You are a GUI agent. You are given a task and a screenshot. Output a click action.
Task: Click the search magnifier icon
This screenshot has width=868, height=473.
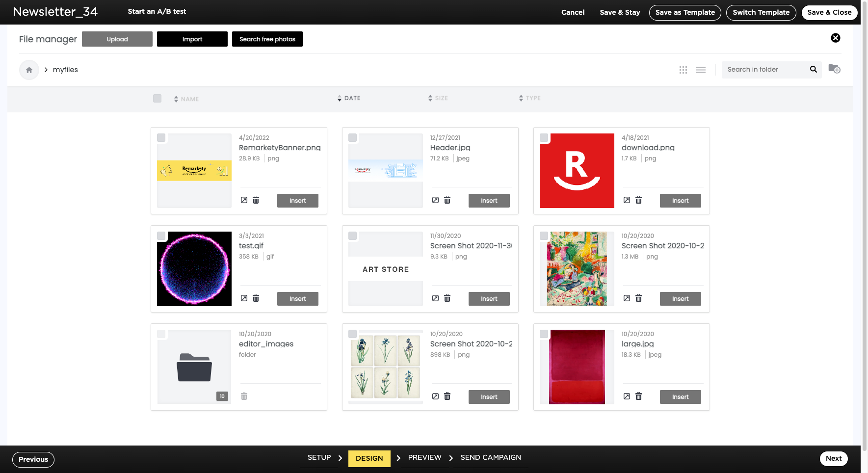click(x=813, y=69)
